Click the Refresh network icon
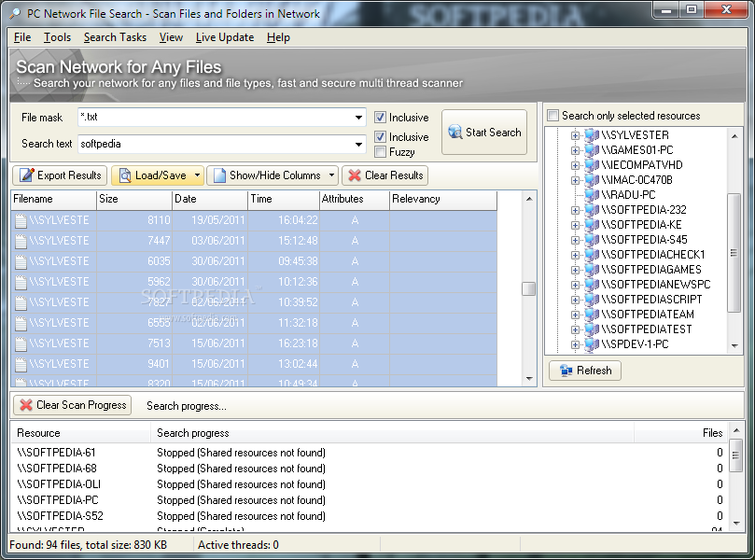 click(x=566, y=371)
